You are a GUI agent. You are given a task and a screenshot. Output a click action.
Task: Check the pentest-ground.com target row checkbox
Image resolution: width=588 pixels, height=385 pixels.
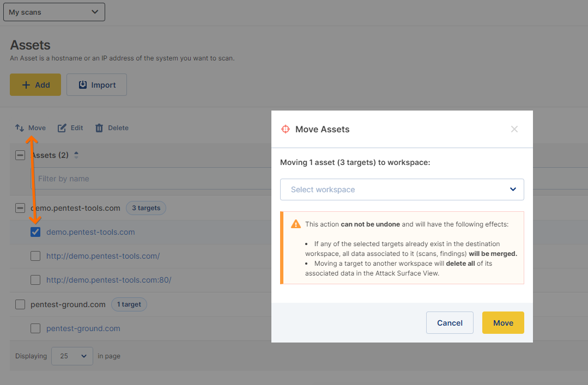click(x=35, y=328)
